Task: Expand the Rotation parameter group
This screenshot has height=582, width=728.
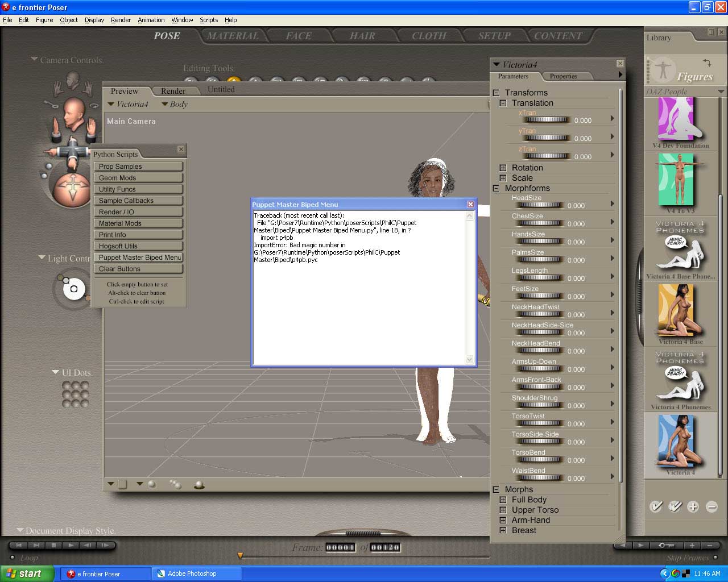Action: point(503,168)
